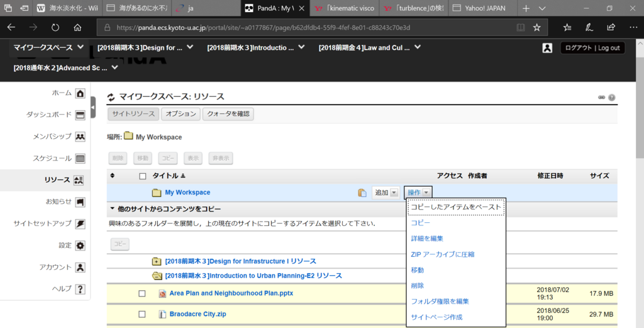Choose 移動 in the 操作 menu

click(418, 270)
